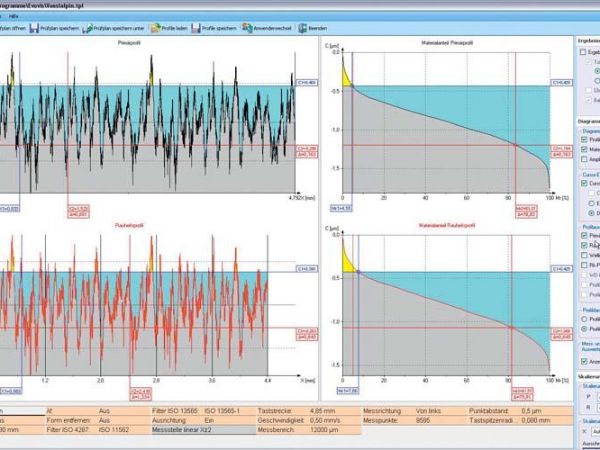This screenshot has width=600, height=450.
Task: Click the 0,50 mm/s value
Action: 327,420
